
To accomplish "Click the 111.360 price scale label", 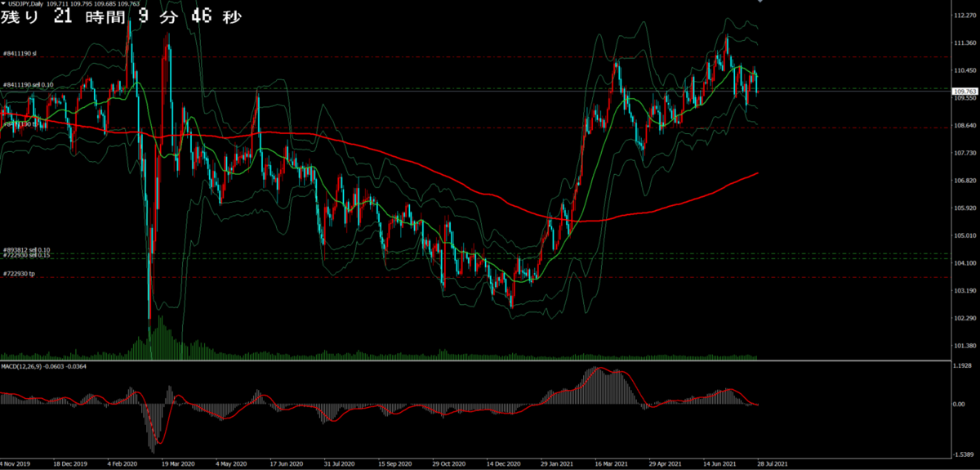I will 966,43.
